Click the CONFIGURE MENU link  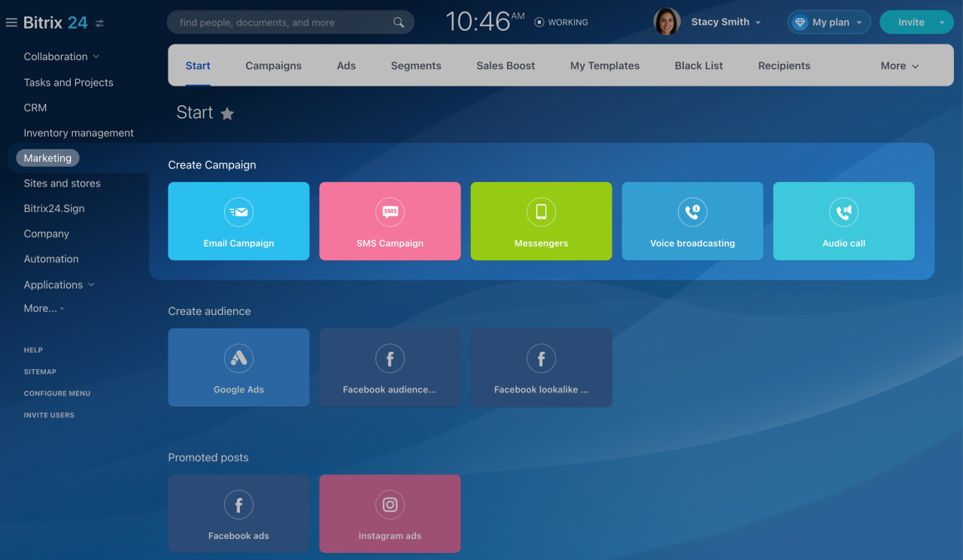click(57, 394)
